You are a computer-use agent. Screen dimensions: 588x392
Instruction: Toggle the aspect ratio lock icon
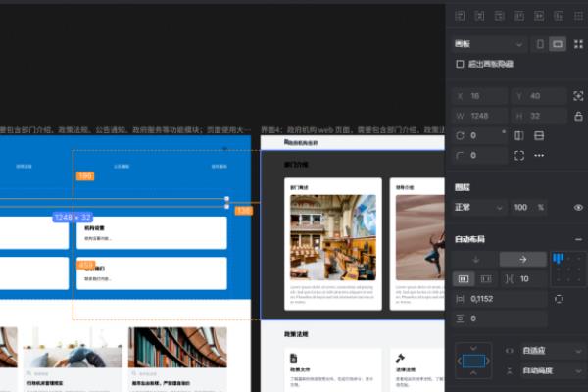[x=578, y=116]
